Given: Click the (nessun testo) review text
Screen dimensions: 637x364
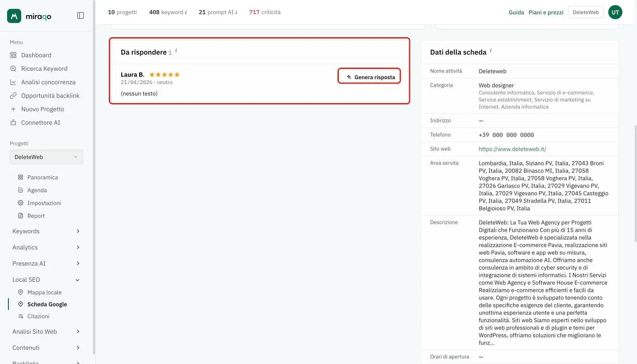Looking at the screenshot, I should (x=139, y=94).
